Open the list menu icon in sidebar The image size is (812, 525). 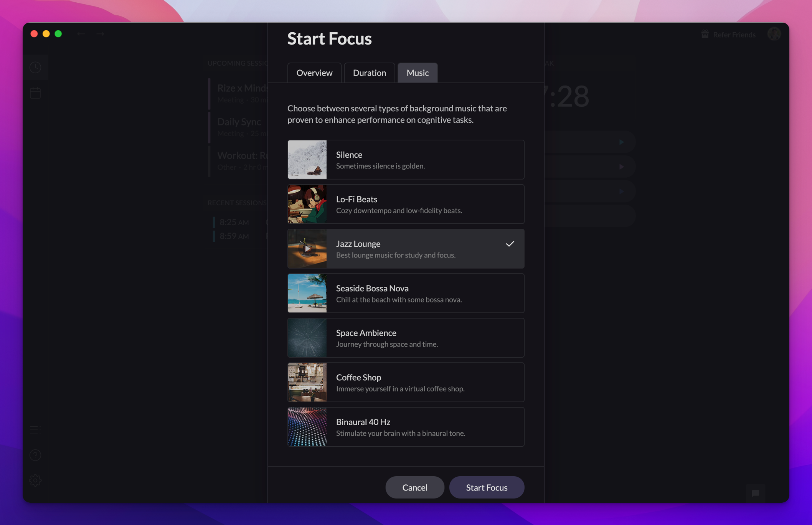35,430
